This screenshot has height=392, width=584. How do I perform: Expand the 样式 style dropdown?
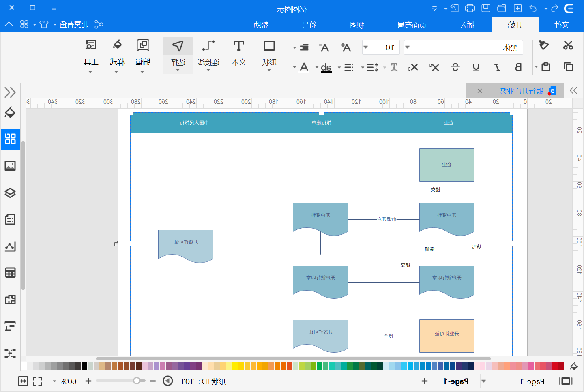point(117,56)
